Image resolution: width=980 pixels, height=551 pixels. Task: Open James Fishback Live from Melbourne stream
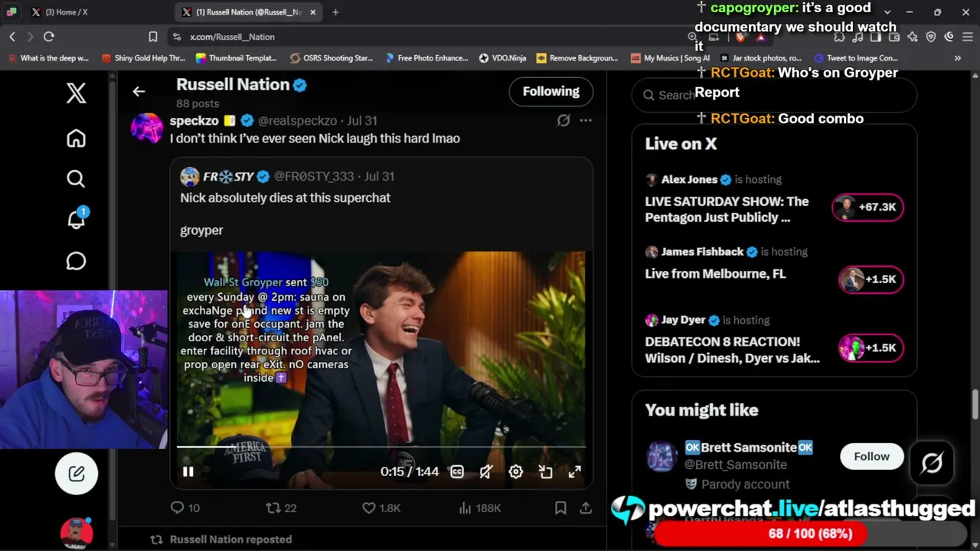[x=715, y=274]
